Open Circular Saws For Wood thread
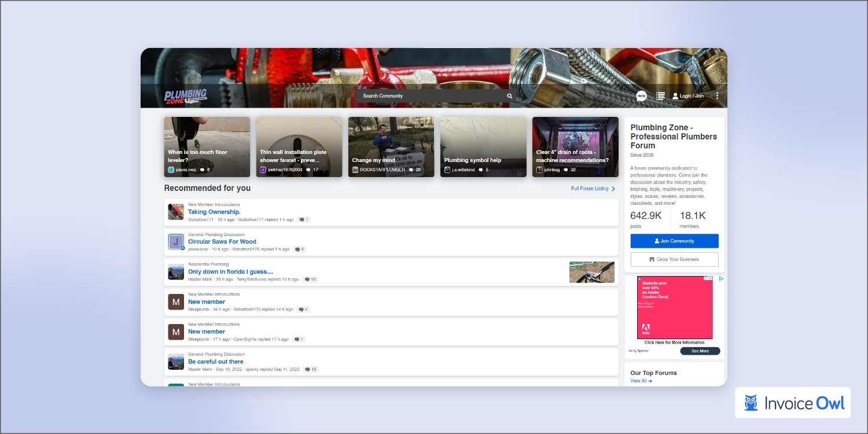This screenshot has height=434, width=868. coord(222,242)
